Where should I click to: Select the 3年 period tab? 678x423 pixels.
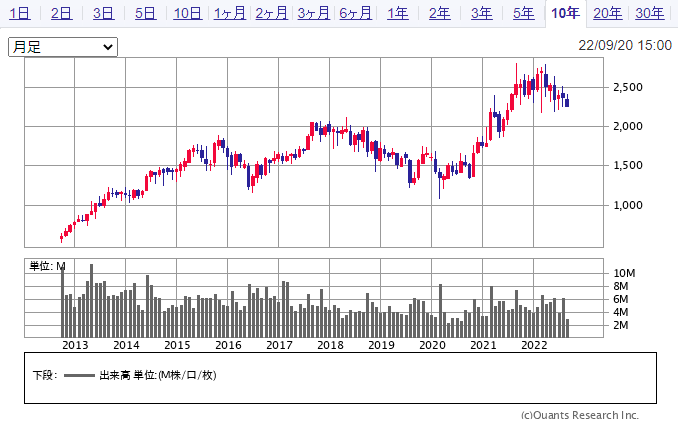pyautogui.click(x=481, y=13)
